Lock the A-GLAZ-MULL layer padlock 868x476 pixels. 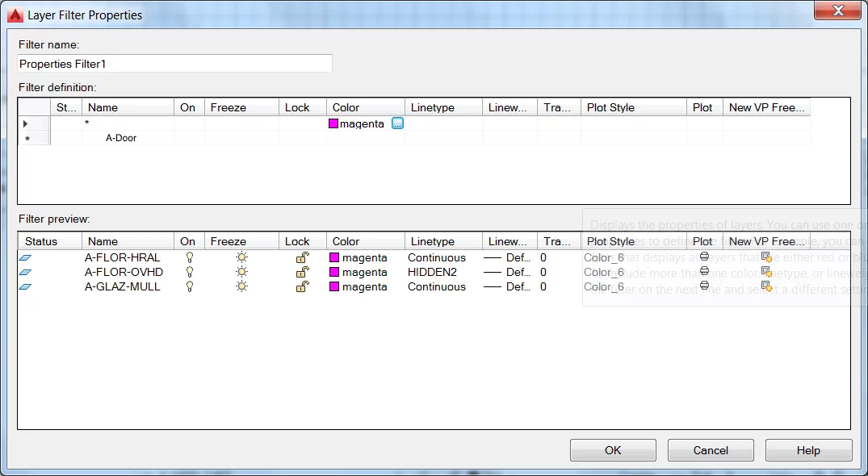pos(302,287)
